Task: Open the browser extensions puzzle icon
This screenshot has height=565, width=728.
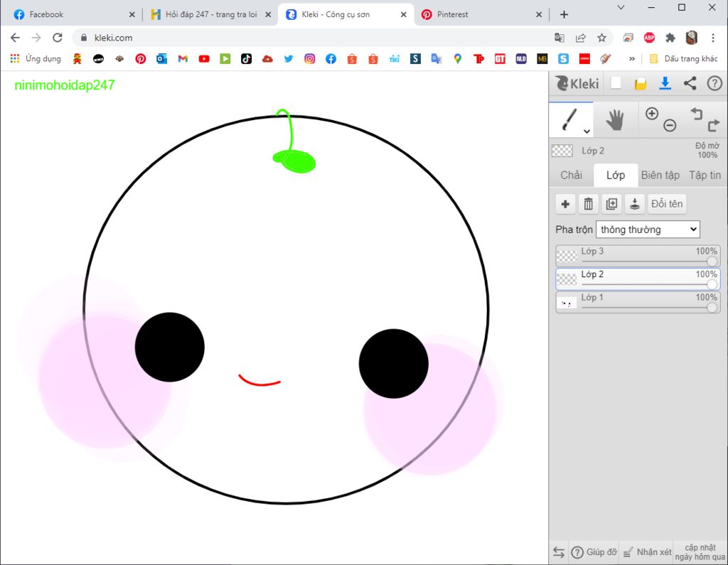Action: click(670, 38)
